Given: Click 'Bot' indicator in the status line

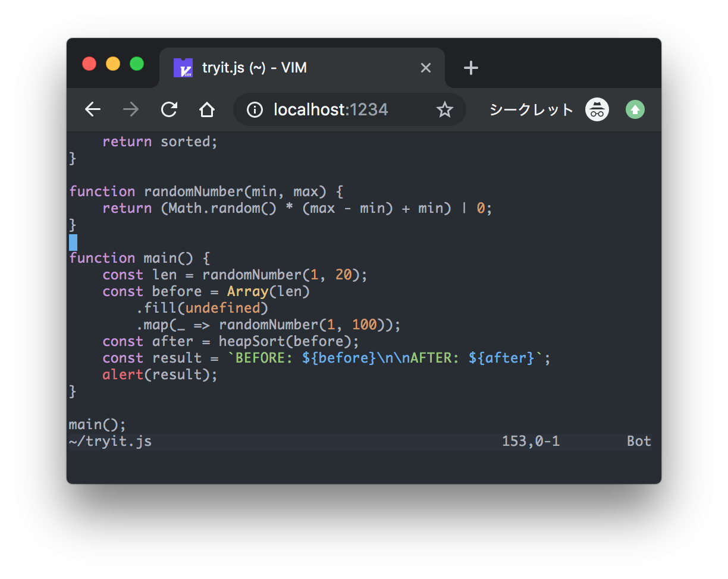Looking at the screenshot, I should pyautogui.click(x=639, y=441).
